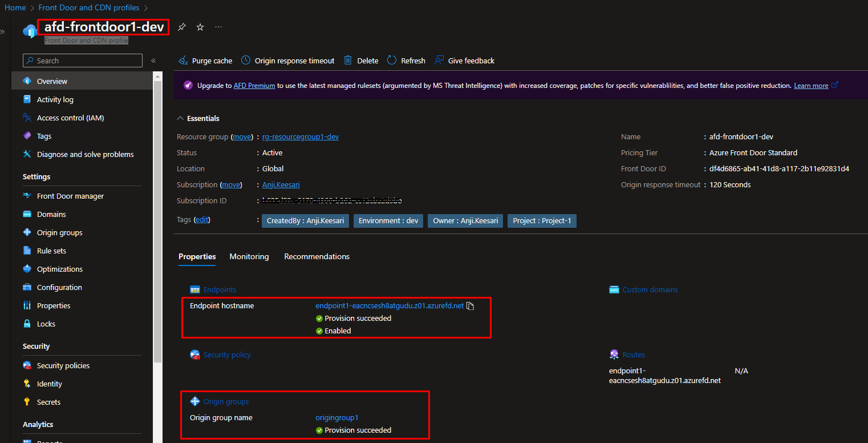Copy the endpoint hostname with the copy icon
Image resolution: width=868 pixels, height=443 pixels.
(x=470, y=306)
